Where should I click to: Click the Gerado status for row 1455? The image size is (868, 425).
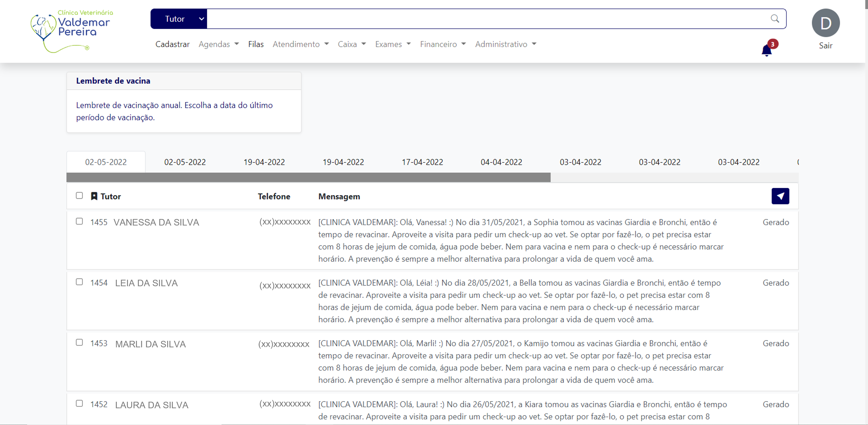pyautogui.click(x=776, y=222)
